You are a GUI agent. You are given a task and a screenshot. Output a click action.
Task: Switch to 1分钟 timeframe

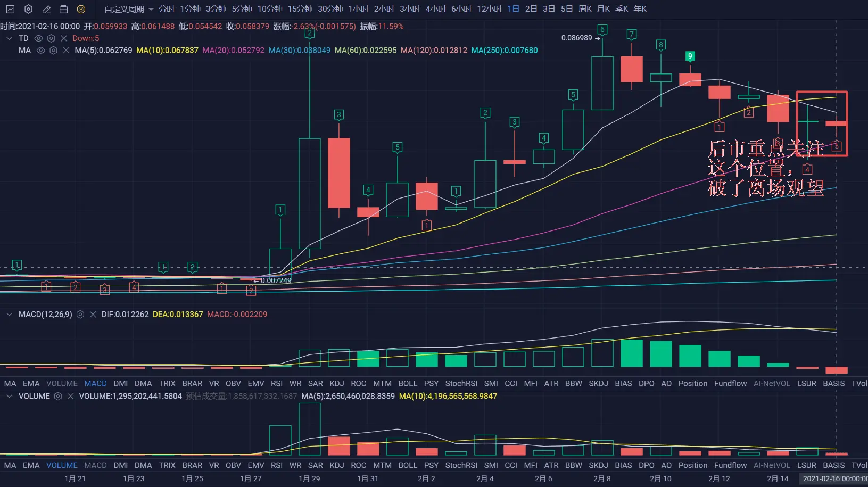pos(191,9)
